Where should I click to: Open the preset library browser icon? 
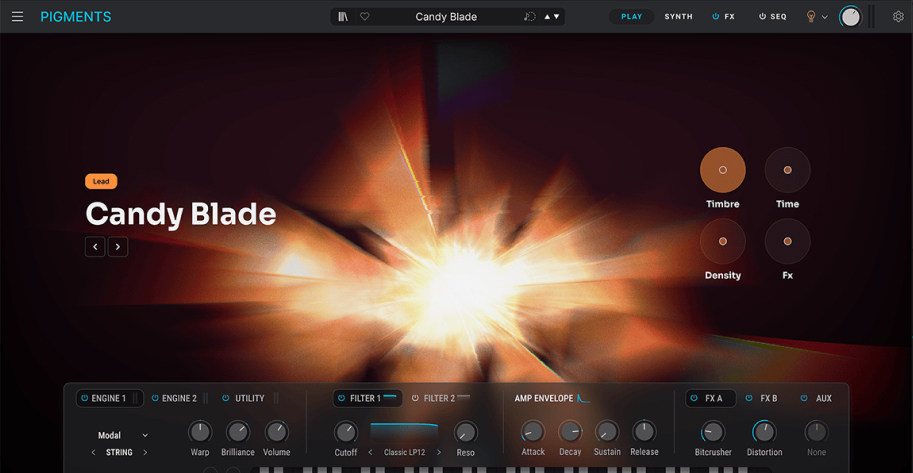[x=343, y=17]
